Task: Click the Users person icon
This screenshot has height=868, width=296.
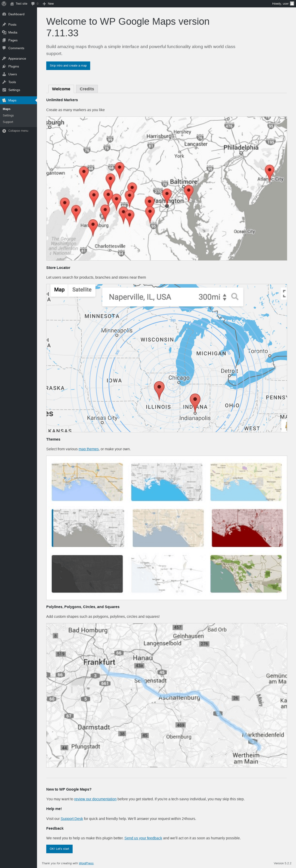Action: click(4, 74)
